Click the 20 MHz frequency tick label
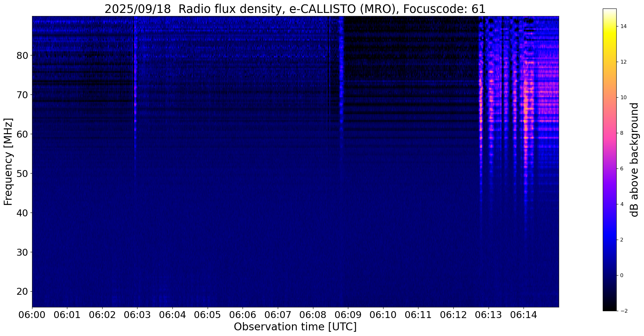644x336 pixels. pos(22,292)
